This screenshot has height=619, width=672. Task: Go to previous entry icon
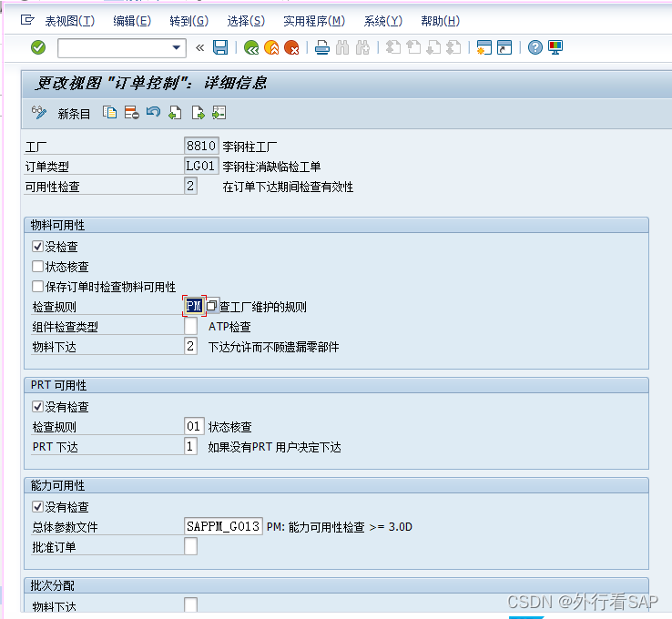coord(175,113)
